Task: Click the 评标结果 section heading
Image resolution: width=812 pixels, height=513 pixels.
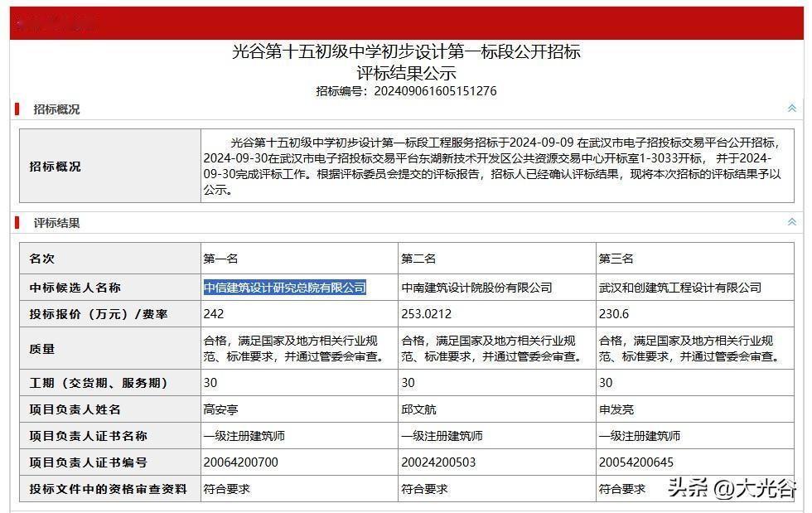Action: [56, 223]
